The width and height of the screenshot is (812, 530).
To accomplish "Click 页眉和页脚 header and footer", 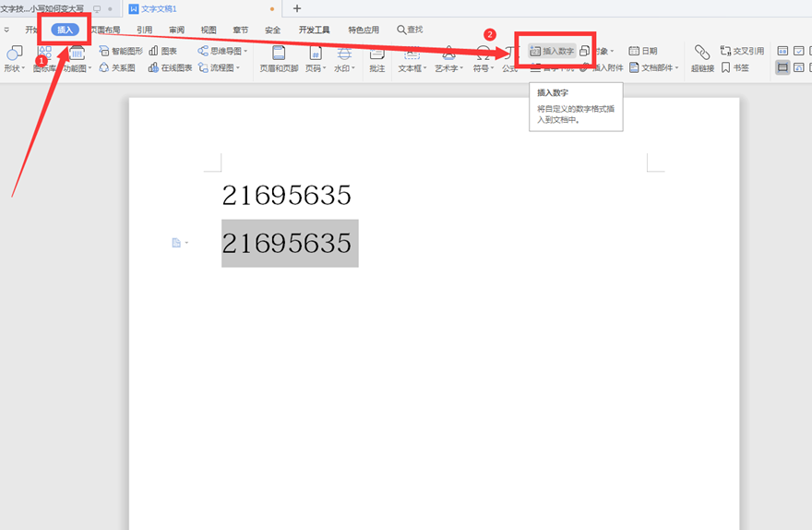I will click(279, 58).
